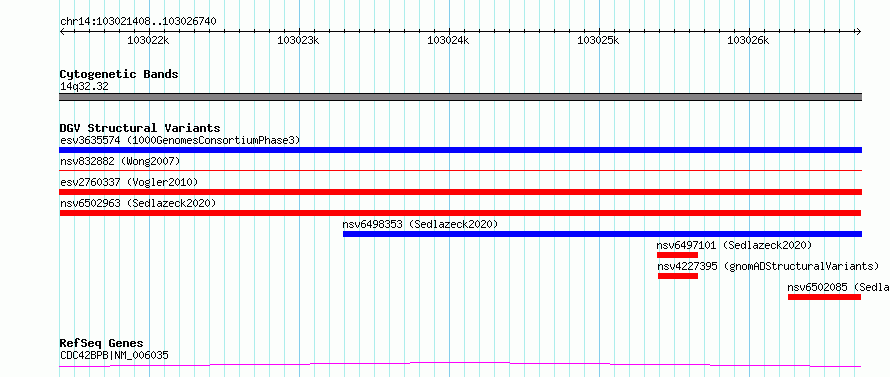
Task: Click the nsv4227395 short red bar
Action: tap(678, 276)
